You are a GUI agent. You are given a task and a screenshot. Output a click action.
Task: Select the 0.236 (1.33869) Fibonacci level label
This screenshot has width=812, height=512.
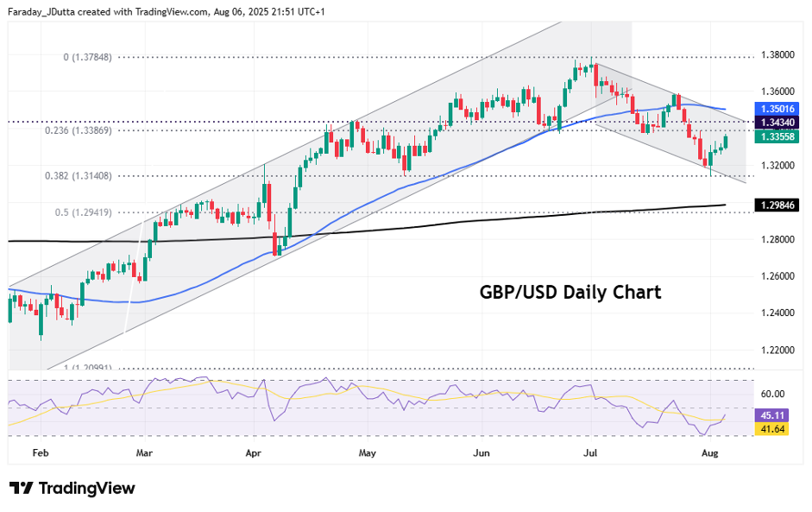click(x=89, y=130)
